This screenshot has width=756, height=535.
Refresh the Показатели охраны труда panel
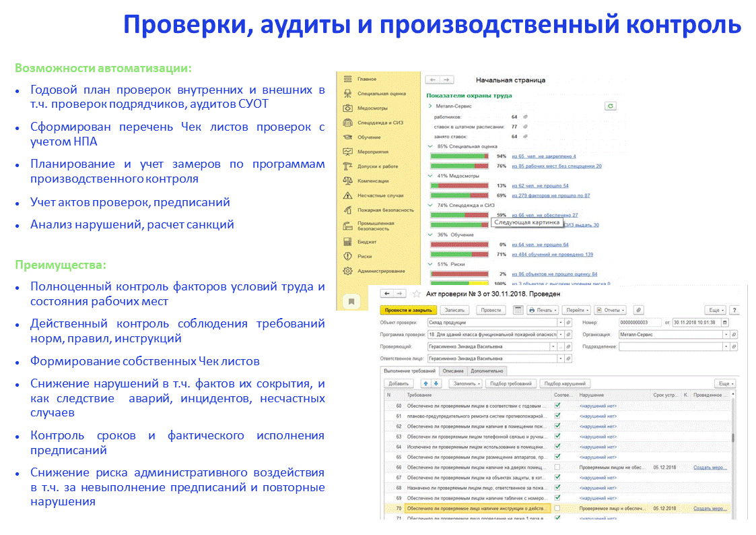pyautogui.click(x=611, y=106)
